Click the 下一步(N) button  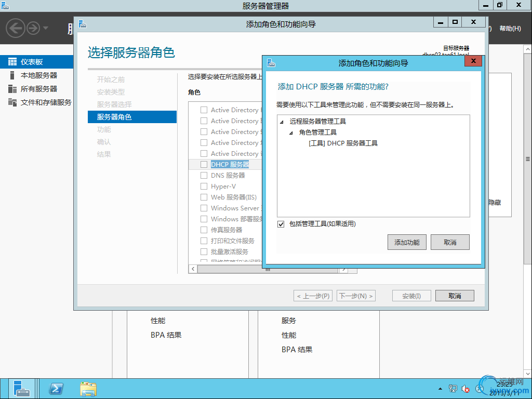click(356, 296)
